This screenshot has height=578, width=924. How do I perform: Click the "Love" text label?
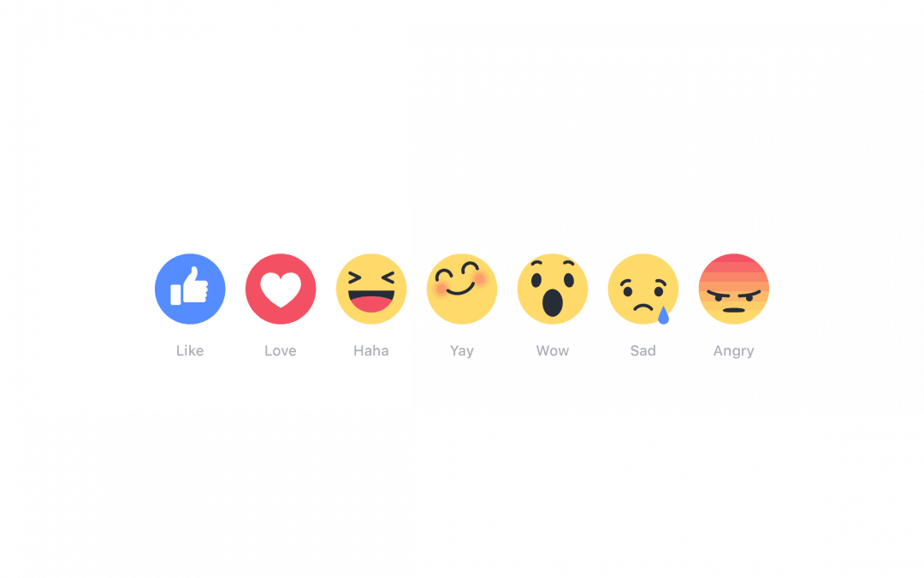[281, 351]
